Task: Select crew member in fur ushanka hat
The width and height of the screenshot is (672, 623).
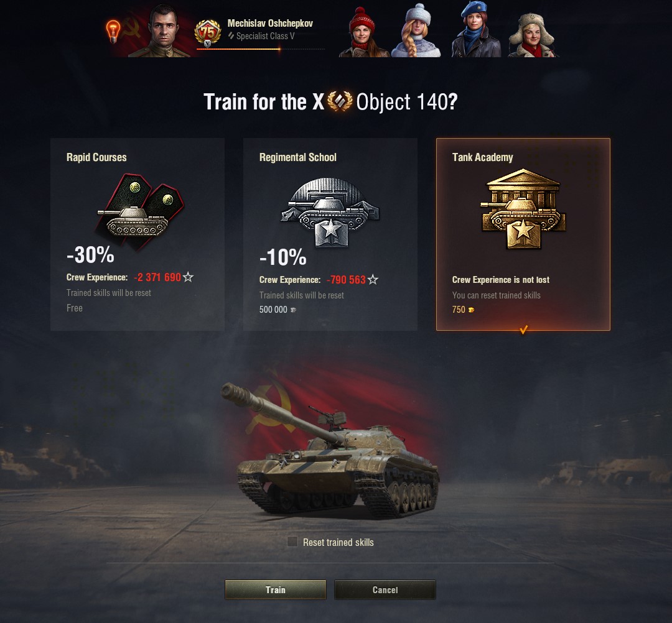Action: (532, 35)
